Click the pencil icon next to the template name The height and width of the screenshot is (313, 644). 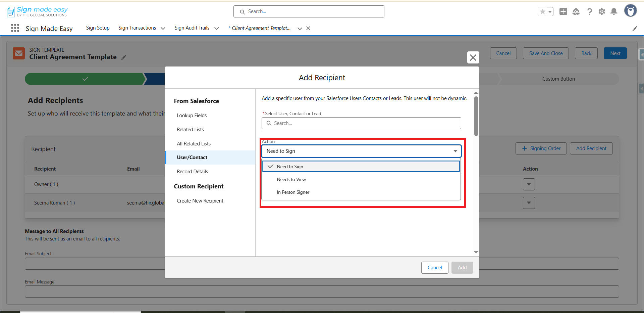click(124, 57)
